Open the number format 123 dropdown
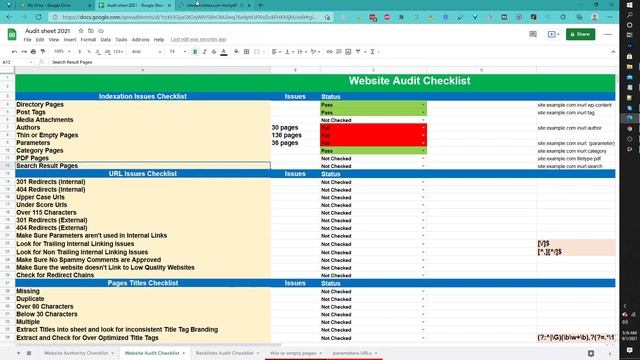 [118, 52]
